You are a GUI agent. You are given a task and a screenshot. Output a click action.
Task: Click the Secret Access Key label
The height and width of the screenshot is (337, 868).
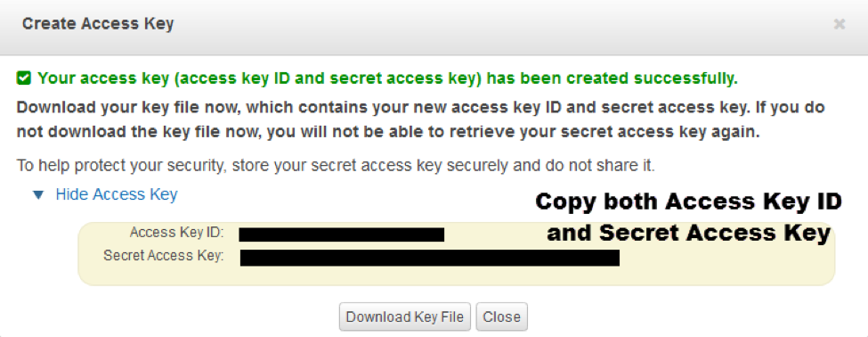click(163, 256)
